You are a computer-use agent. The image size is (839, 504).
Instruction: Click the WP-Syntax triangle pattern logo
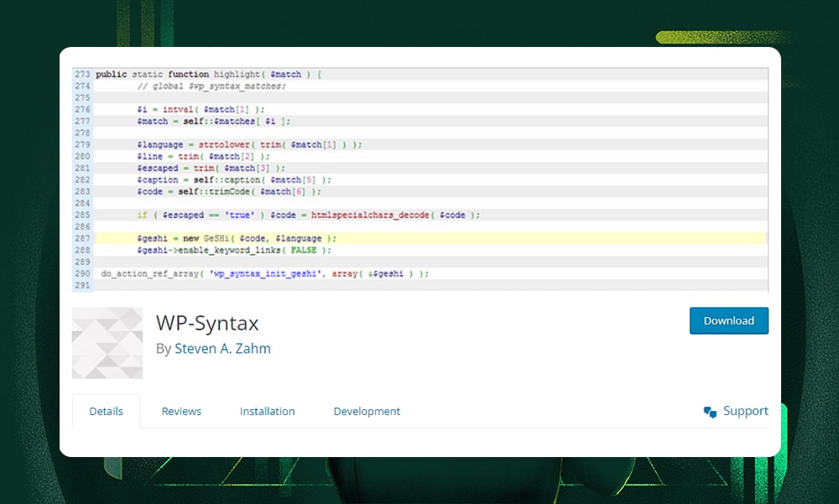pos(107,341)
